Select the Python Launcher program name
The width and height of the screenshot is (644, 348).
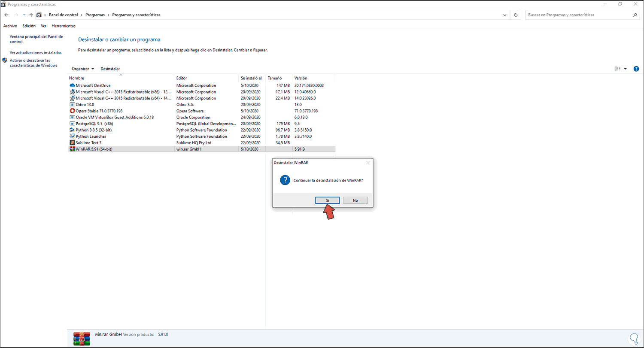point(91,136)
